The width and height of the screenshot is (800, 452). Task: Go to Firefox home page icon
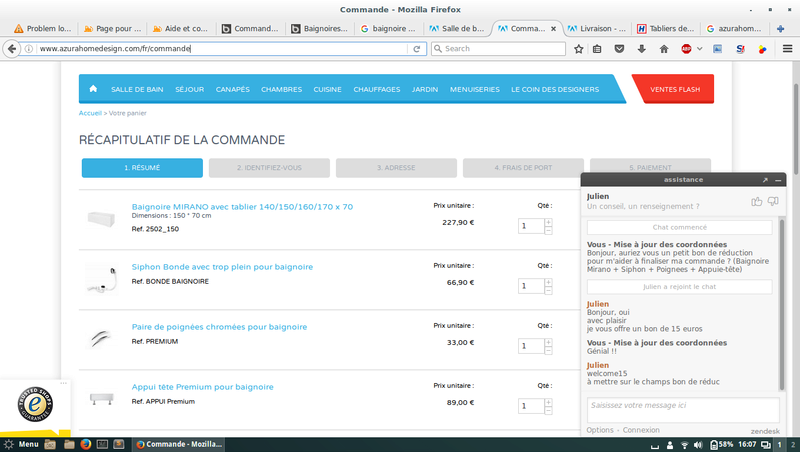[x=664, y=49]
